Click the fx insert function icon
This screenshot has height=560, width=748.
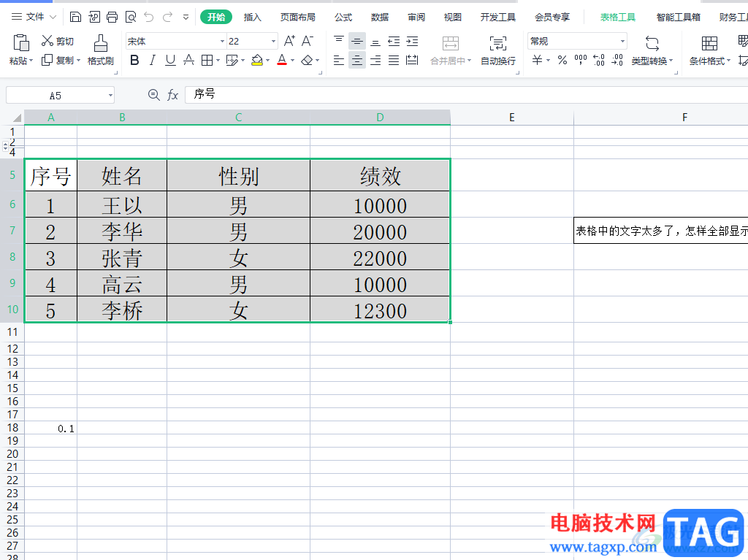pyautogui.click(x=172, y=96)
